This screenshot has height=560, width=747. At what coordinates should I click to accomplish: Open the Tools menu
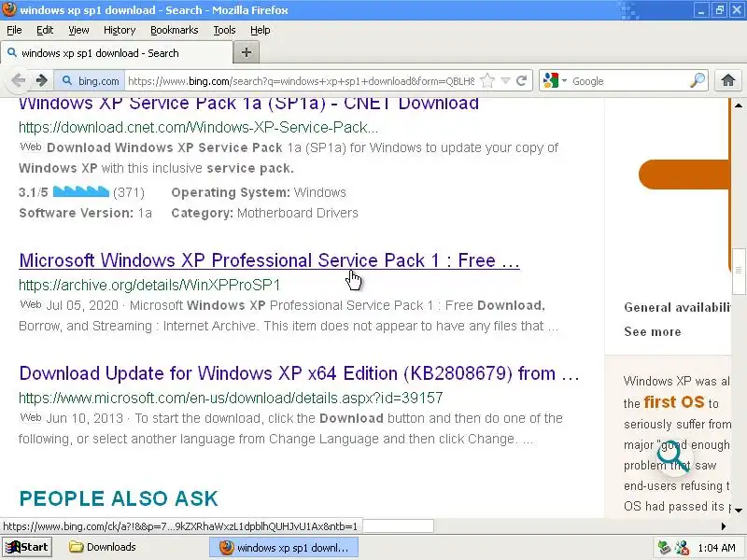coord(224,30)
